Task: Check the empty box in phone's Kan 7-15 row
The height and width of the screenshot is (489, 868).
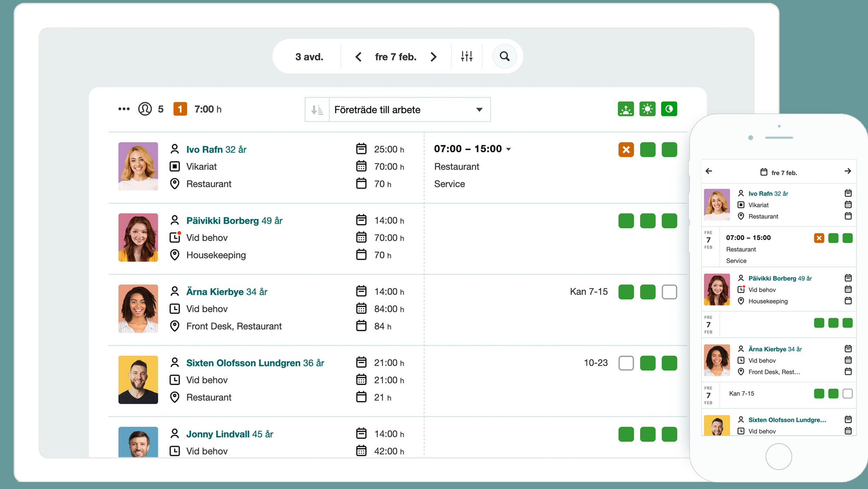Action: coord(848,393)
